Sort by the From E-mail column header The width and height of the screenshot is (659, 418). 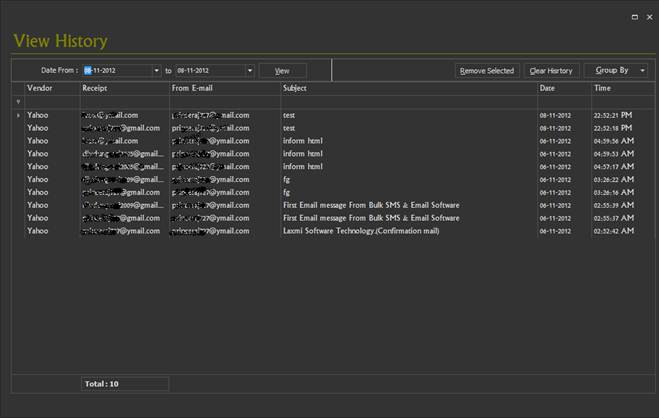point(224,88)
